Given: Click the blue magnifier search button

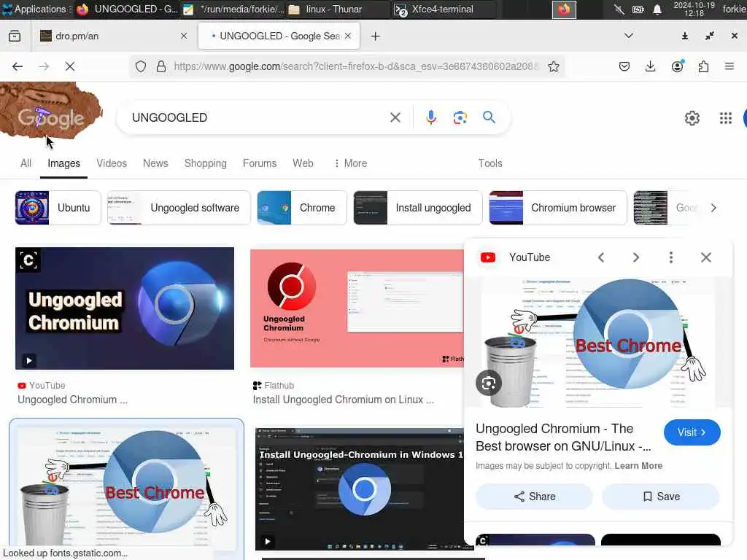Looking at the screenshot, I should pyautogui.click(x=489, y=117).
